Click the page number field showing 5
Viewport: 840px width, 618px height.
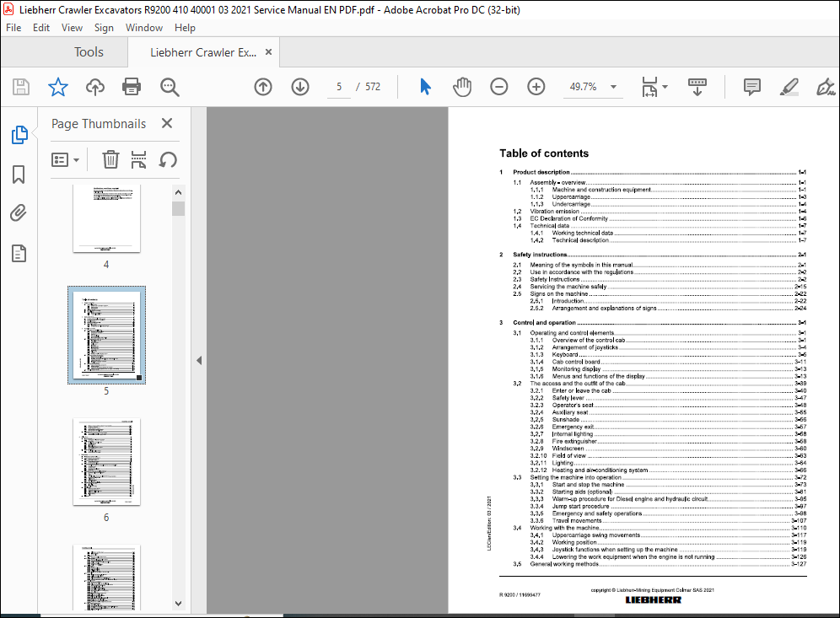(x=339, y=87)
